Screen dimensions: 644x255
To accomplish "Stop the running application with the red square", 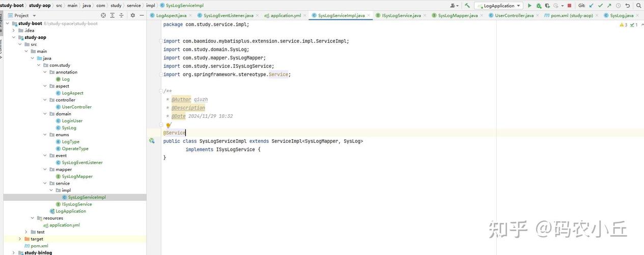I will pyautogui.click(x=569, y=6).
